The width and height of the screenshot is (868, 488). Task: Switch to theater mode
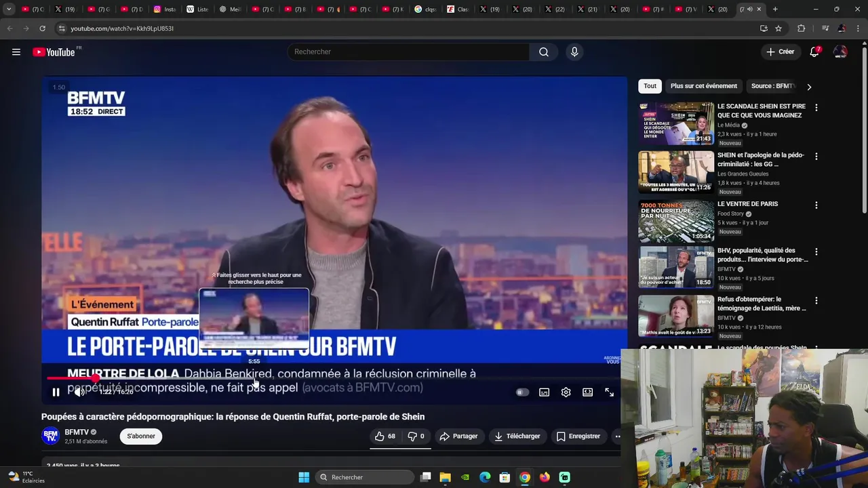pyautogui.click(x=588, y=392)
